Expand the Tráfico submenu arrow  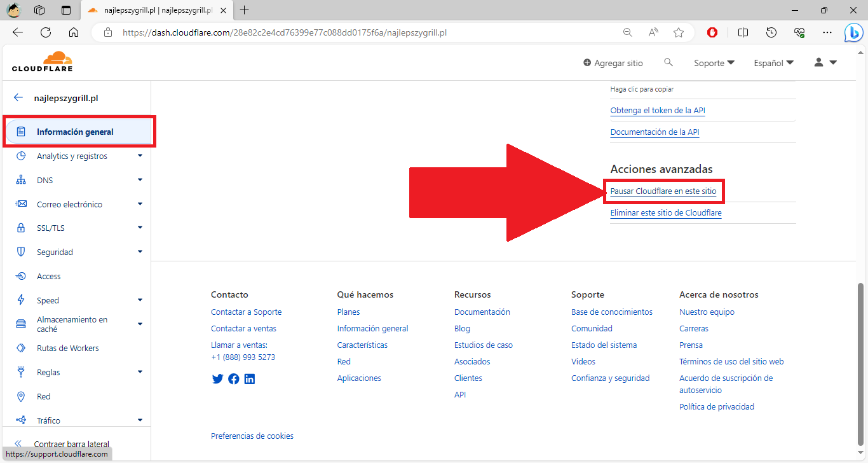pos(140,420)
